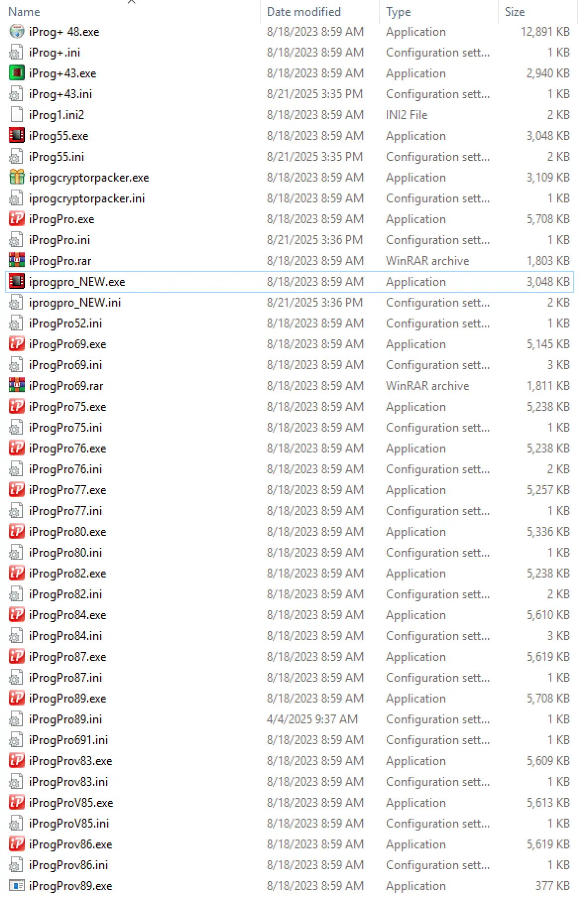Screen dimensions: 588x902
Task: Click the file name iProgPro80.ini
Action: [65, 553]
